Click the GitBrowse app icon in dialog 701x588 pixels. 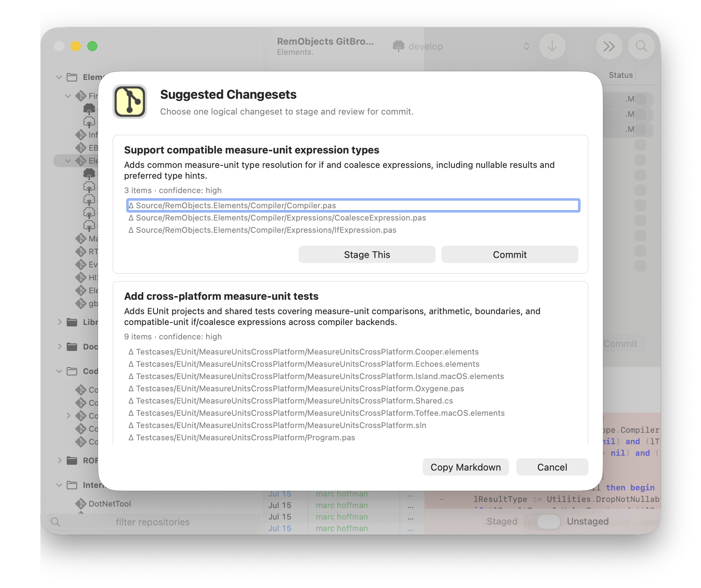pos(130,102)
